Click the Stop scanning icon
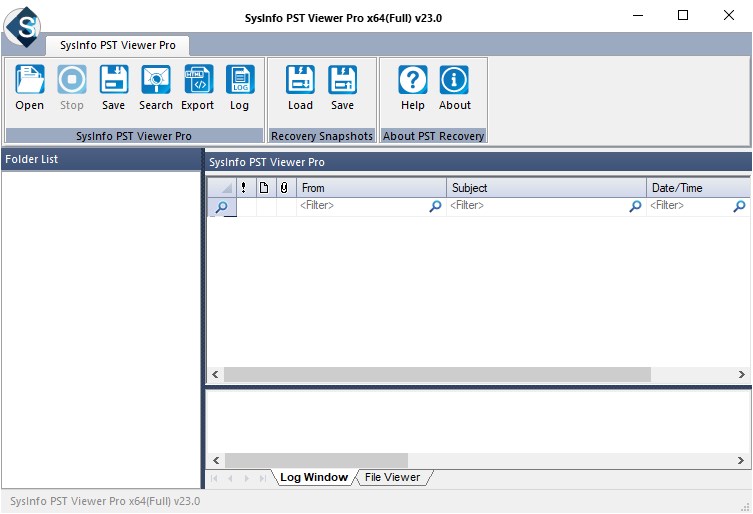 72,88
